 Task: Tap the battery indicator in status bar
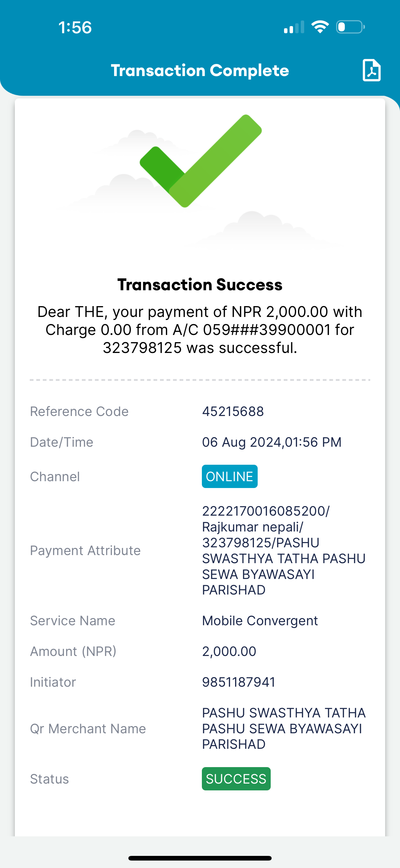pos(350,27)
